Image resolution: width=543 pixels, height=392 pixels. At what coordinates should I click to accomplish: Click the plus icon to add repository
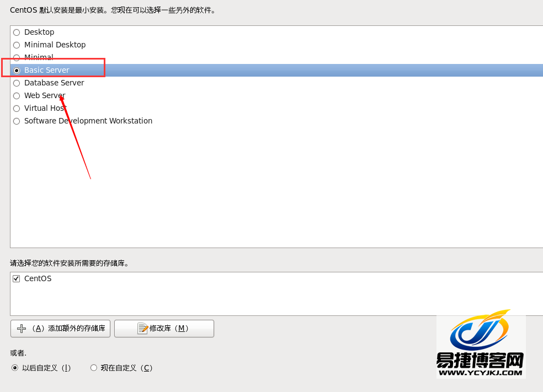click(22, 329)
